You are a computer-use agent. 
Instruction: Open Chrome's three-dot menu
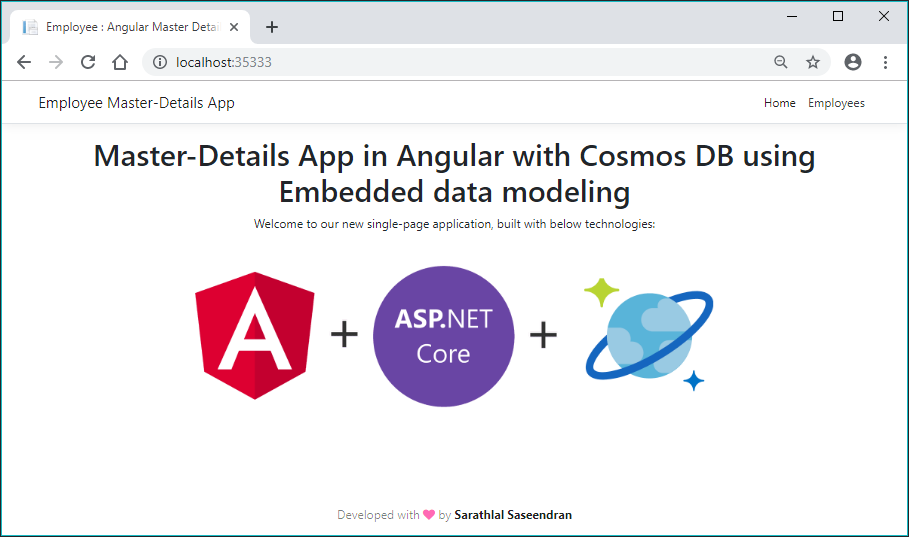(x=885, y=62)
